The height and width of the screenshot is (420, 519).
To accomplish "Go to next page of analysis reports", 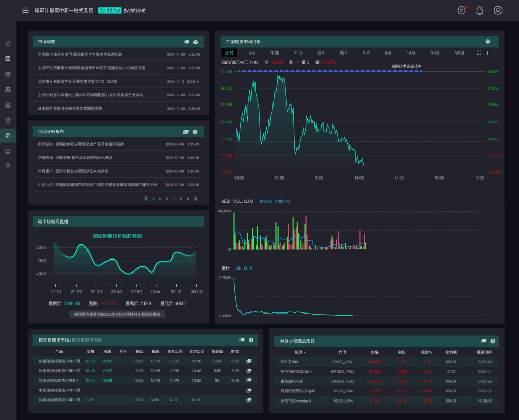I will [196, 199].
